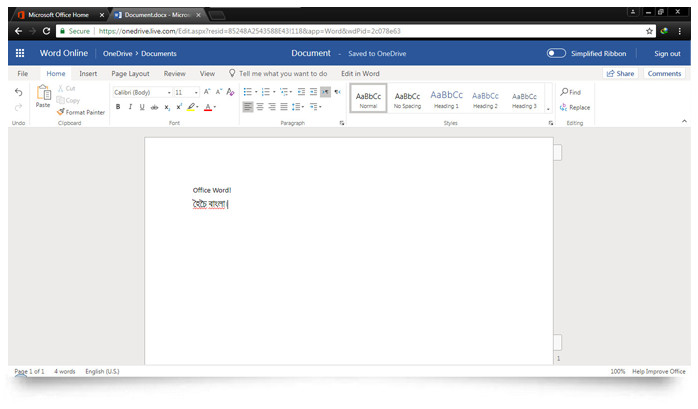Screen dimensions: 698x409
Task: Open line spacing options
Action: [x=298, y=107]
